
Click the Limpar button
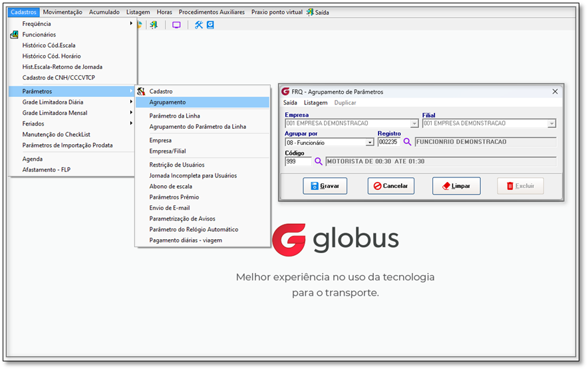(456, 186)
